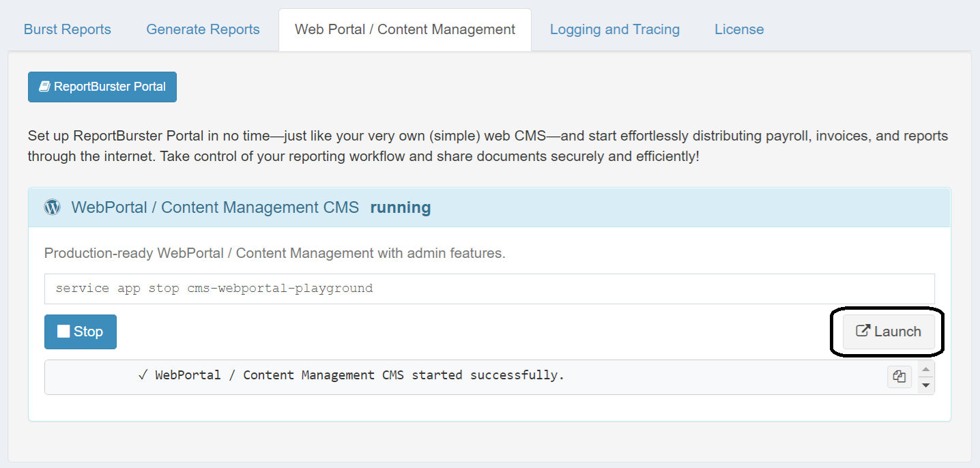Open the ReportBurster Portal documentation button
980x468 pixels.
102,87
